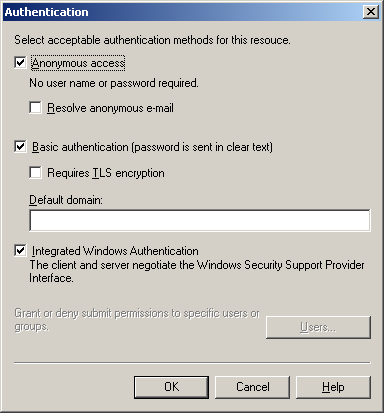Click the Authentication title bar
The width and height of the screenshot is (384, 413).
point(183,12)
